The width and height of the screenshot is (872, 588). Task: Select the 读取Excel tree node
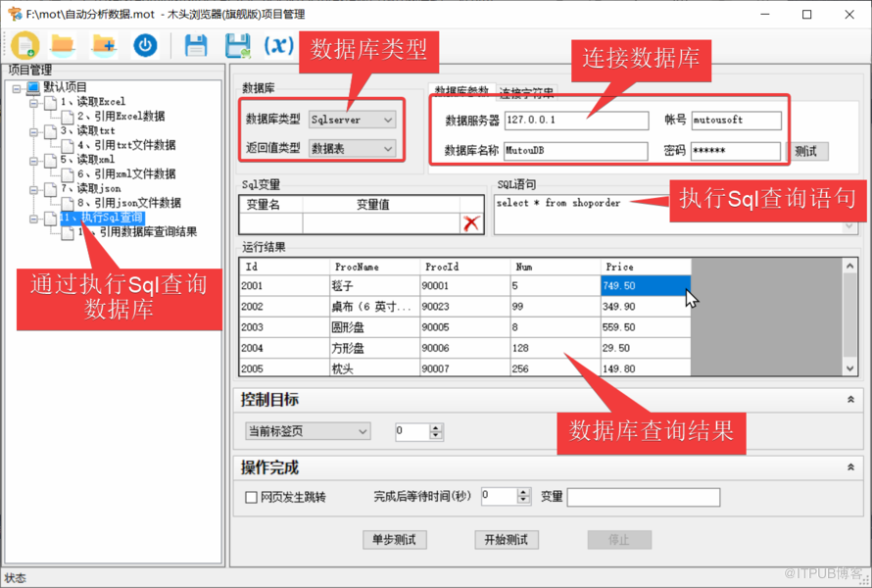92,101
